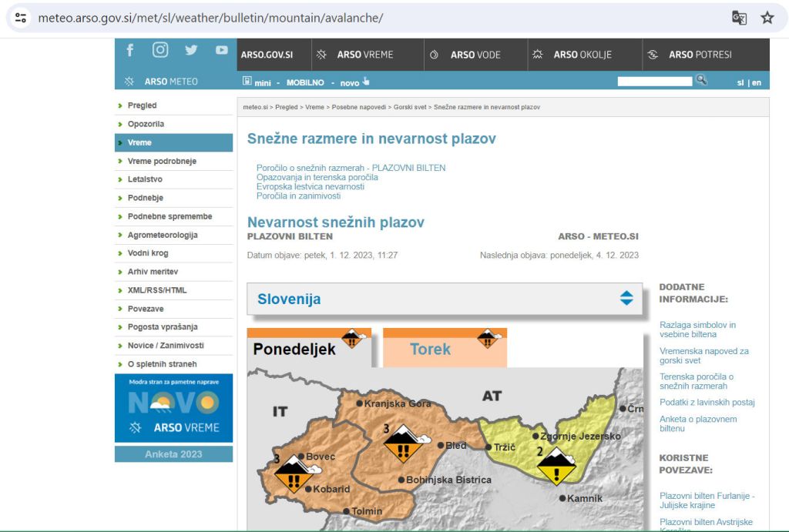The width and height of the screenshot is (789, 532).
Task: Click avalanche danger level 2 map symbol
Action: (x=556, y=467)
